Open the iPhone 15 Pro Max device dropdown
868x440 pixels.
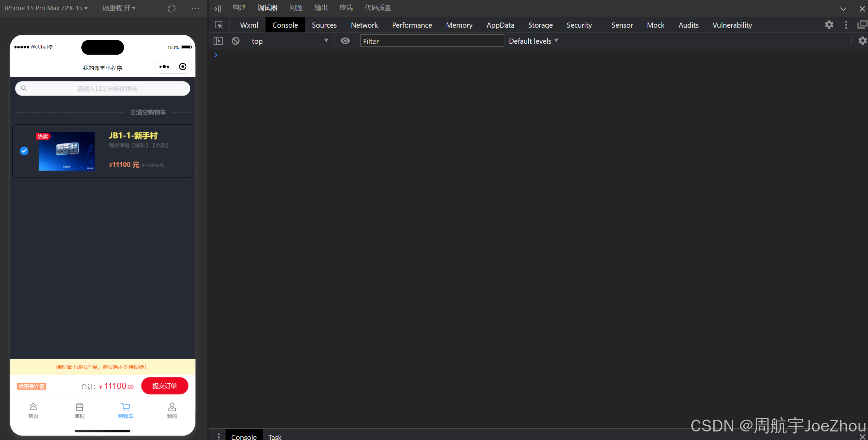(46, 8)
